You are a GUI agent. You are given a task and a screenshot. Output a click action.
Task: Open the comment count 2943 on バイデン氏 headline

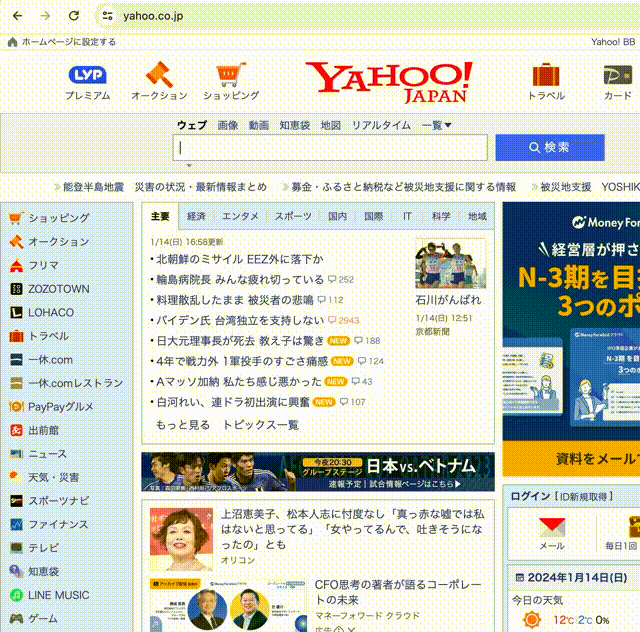[344, 320]
